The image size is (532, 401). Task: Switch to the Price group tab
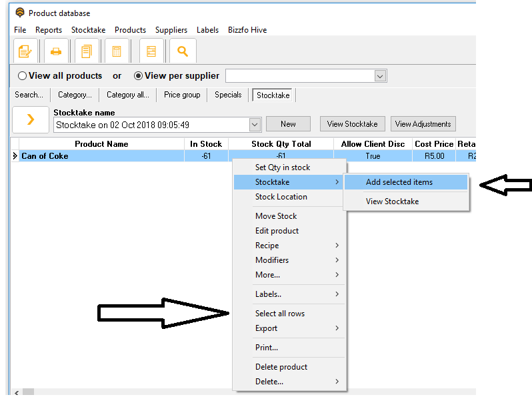pyautogui.click(x=182, y=95)
